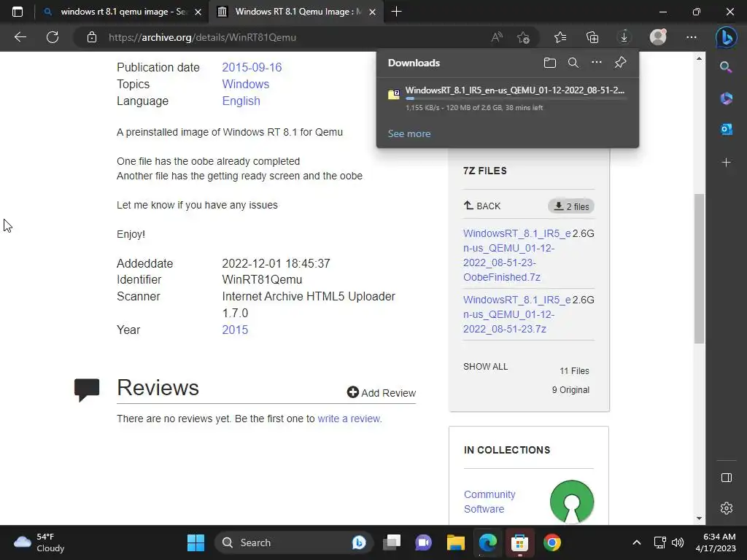The width and height of the screenshot is (747, 560).
Task: Open the weather widget showing 54°F Cloudy
Action: pyautogui.click(x=39, y=542)
